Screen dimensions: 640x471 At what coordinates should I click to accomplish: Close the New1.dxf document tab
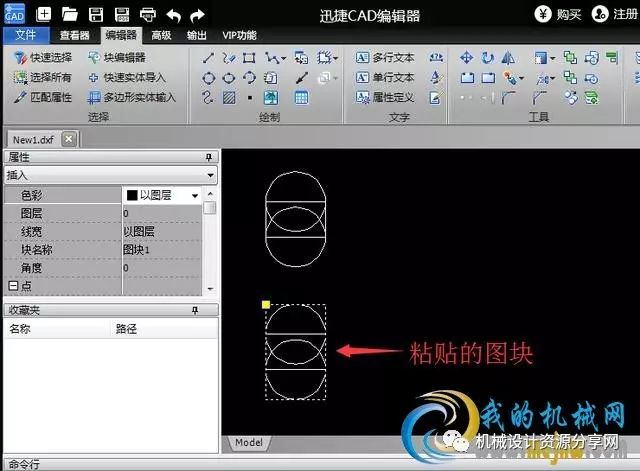tap(68, 139)
